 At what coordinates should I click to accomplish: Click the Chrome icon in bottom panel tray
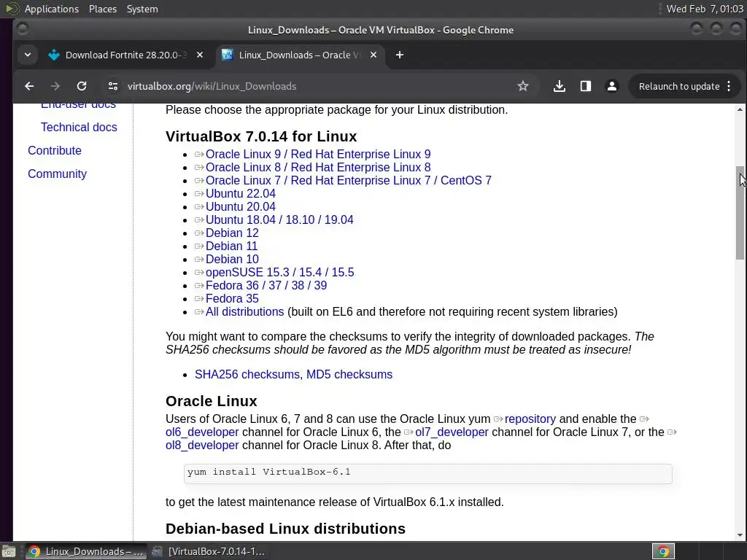(x=663, y=551)
